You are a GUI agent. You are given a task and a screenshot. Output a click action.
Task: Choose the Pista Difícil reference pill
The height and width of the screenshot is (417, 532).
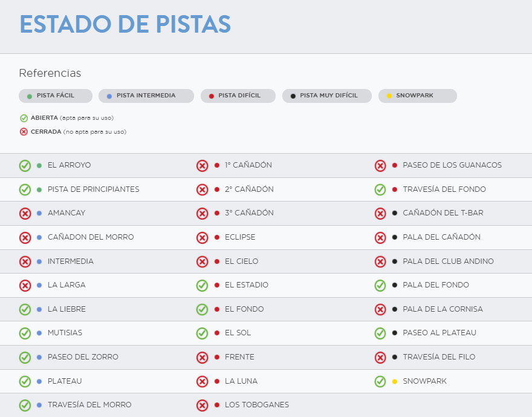tap(238, 96)
